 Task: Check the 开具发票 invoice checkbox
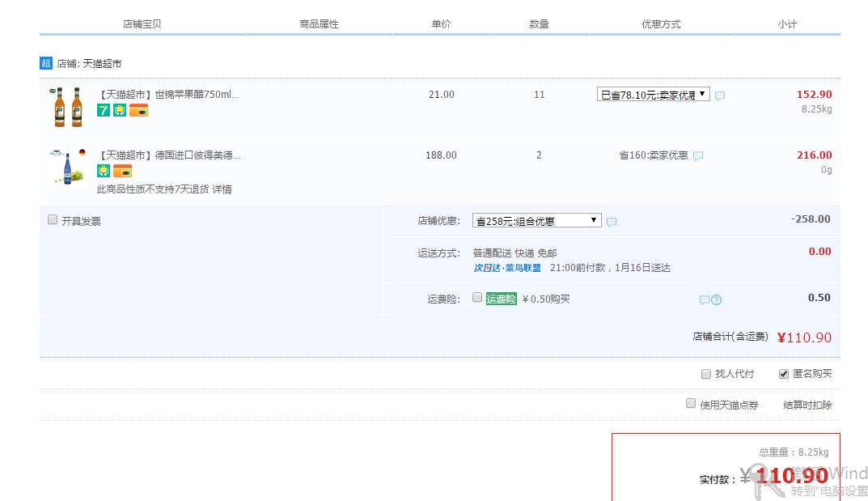(x=53, y=219)
